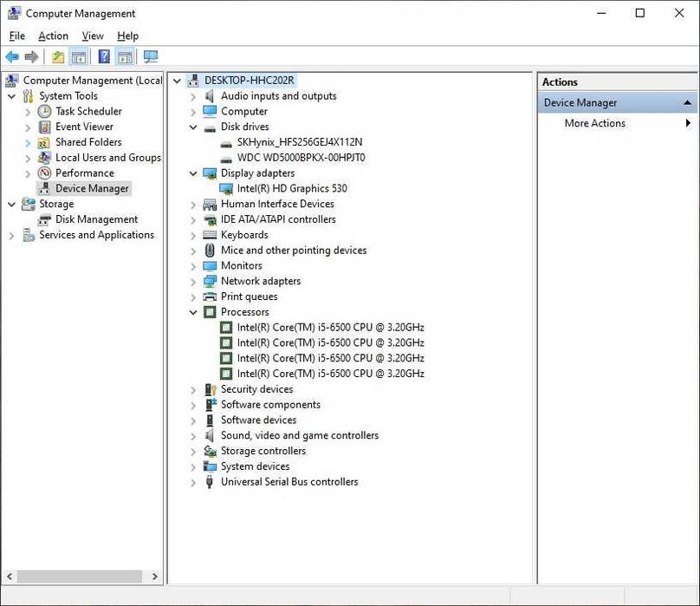This screenshot has height=606, width=700.
Task: Expand the IDE ATA/ATAPI controllers category
Action: pyautogui.click(x=193, y=220)
